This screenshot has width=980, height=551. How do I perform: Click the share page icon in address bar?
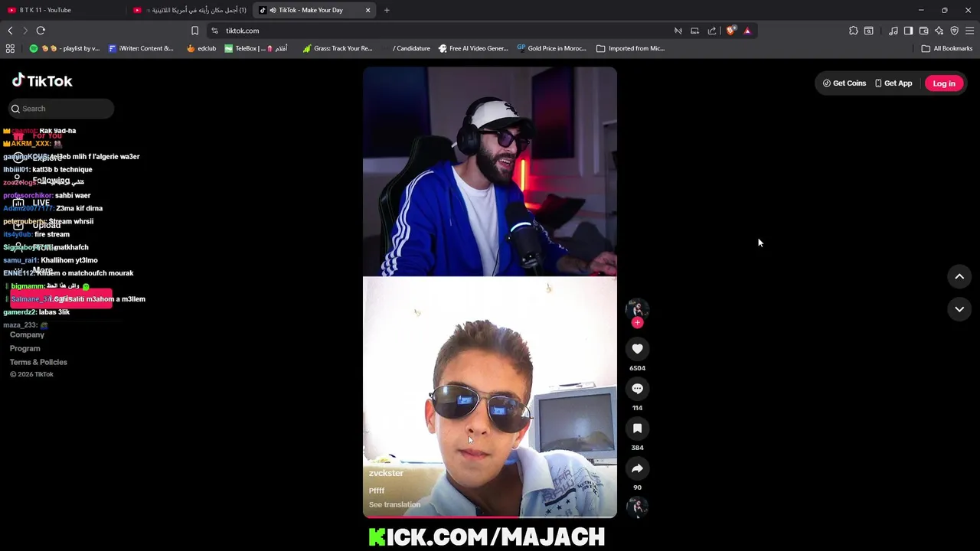(x=712, y=31)
